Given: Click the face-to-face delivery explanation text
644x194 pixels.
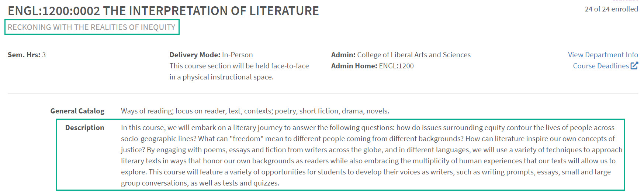Looking at the screenshot, I should tap(239, 71).
